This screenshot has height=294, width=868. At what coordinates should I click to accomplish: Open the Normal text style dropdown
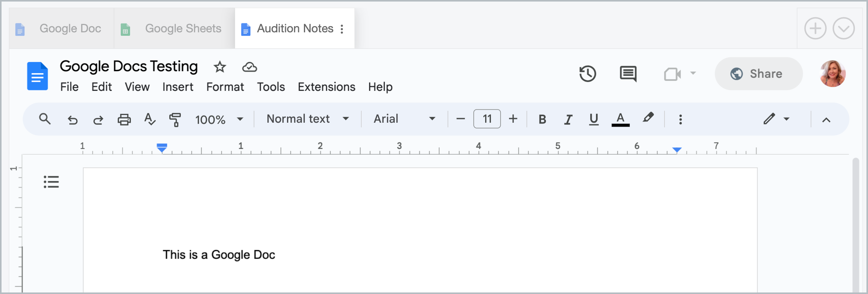coord(307,119)
